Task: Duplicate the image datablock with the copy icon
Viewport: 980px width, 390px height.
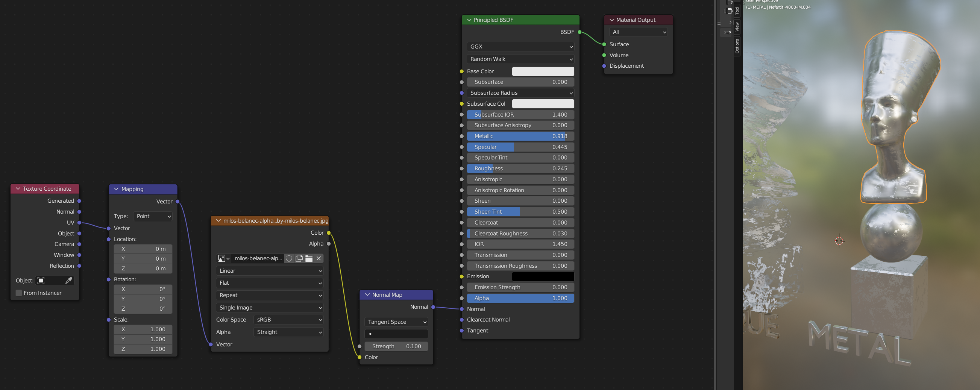Action: pyautogui.click(x=299, y=258)
